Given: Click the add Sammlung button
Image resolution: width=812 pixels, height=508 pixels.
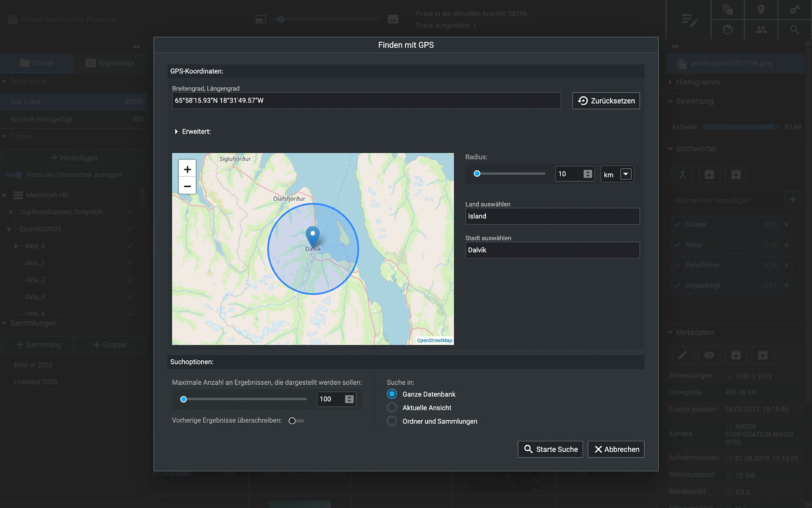Looking at the screenshot, I should [x=38, y=345].
